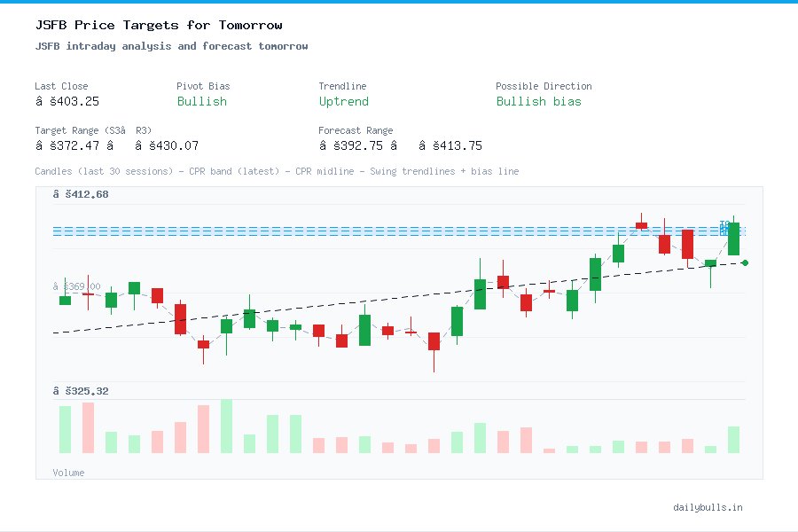Toggle the 'Pivot Bias: Bullish' indicator
Image resolution: width=798 pixels, height=532 pixels.
click(x=202, y=102)
